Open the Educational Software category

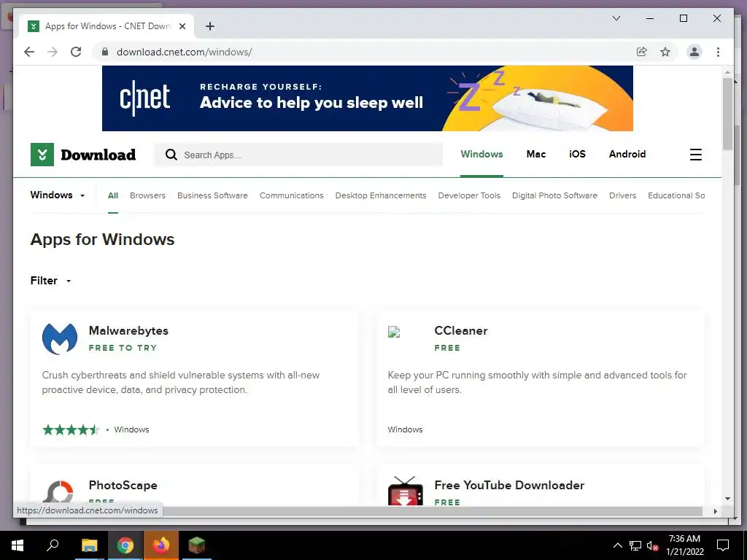pos(676,195)
